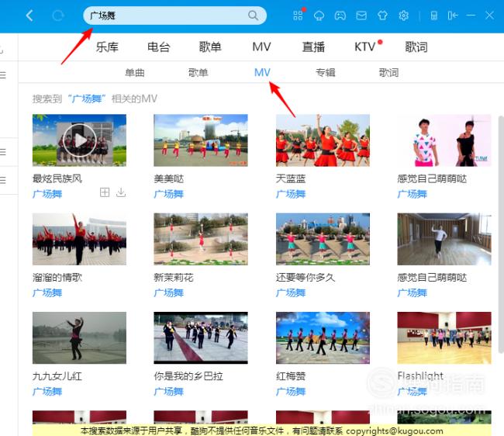Image resolution: width=504 pixels, height=436 pixels.
Task: Open the mail messages icon
Action: click(361, 16)
